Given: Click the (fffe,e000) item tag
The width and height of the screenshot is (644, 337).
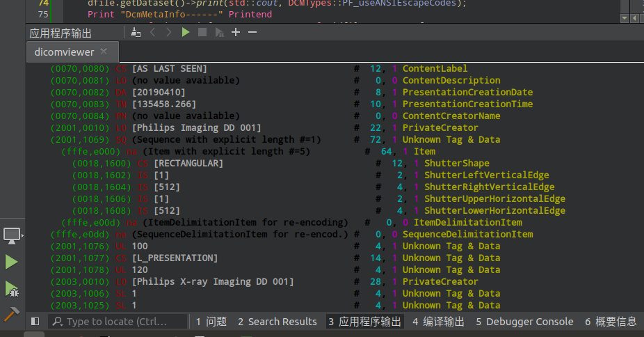Looking at the screenshot, I should pyautogui.click(x=91, y=152).
